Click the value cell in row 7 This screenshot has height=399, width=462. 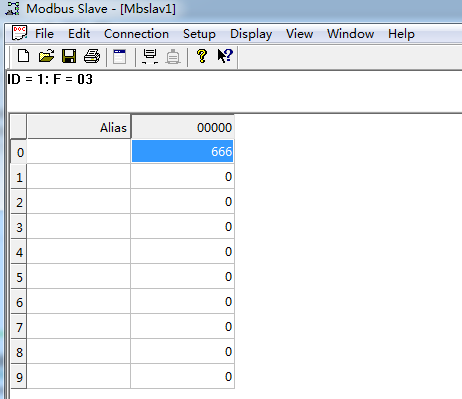pyautogui.click(x=182, y=327)
